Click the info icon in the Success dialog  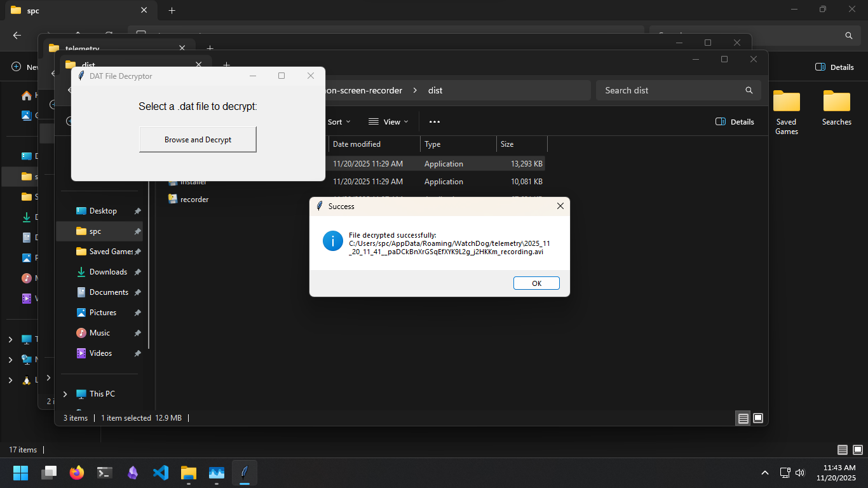click(333, 241)
